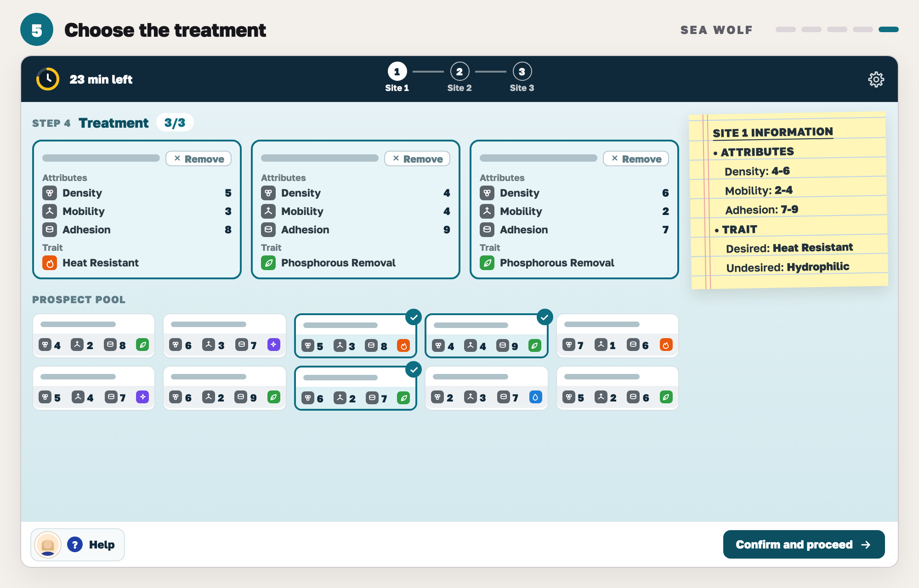Select prospect card 5-2-6
The width and height of the screenshot is (919, 588).
618,388
